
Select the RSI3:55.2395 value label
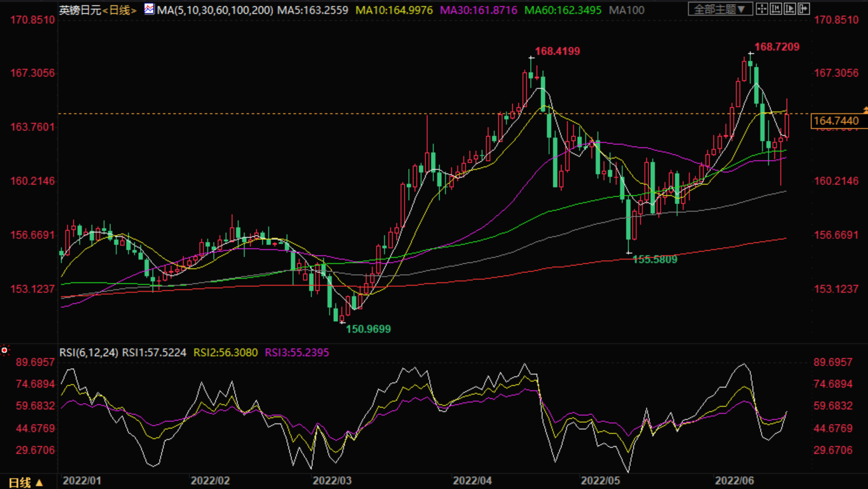point(297,353)
